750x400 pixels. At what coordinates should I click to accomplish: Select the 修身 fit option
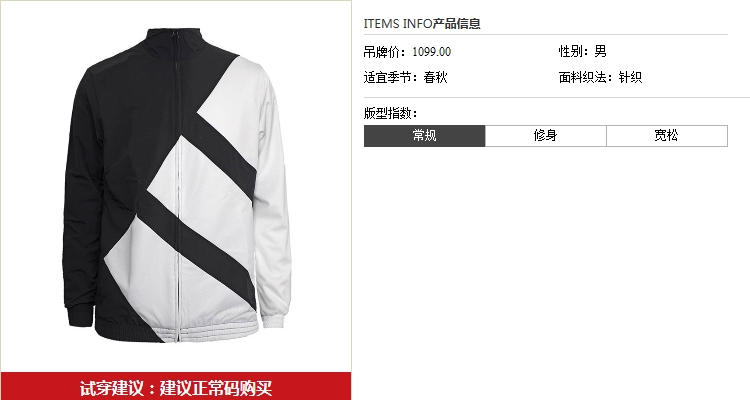tap(546, 136)
